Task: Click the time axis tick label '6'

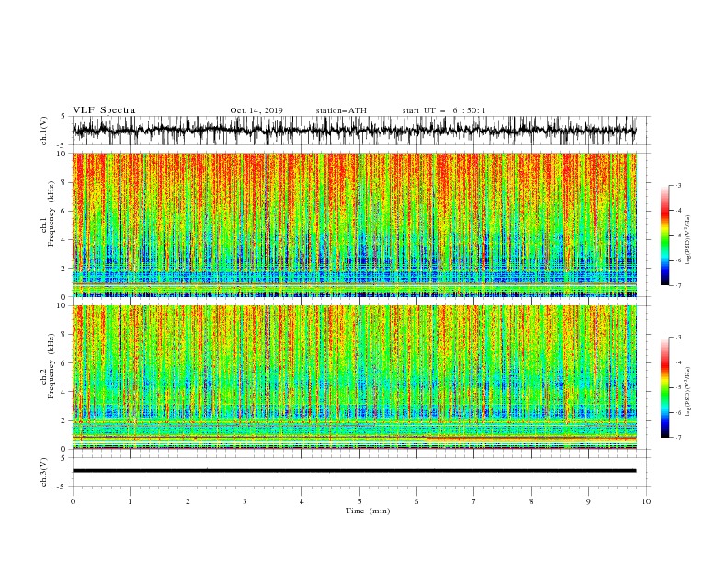Action: point(416,501)
